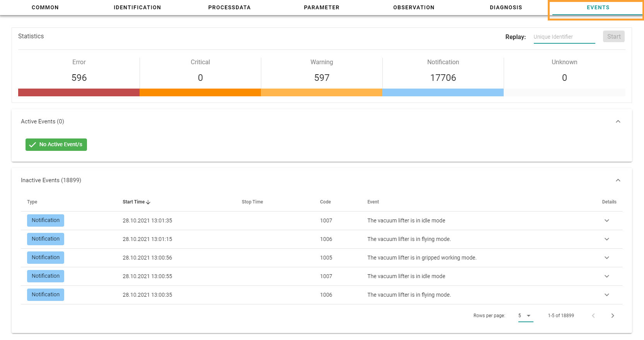Show details for gripped working mode event
Viewport: 644px width, 340px height.
pos(607,258)
